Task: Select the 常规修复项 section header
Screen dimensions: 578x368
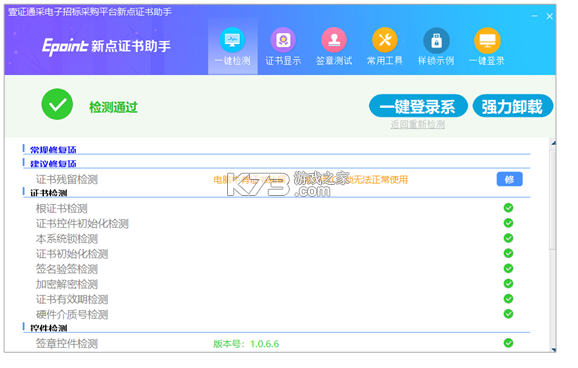Action: coord(53,150)
